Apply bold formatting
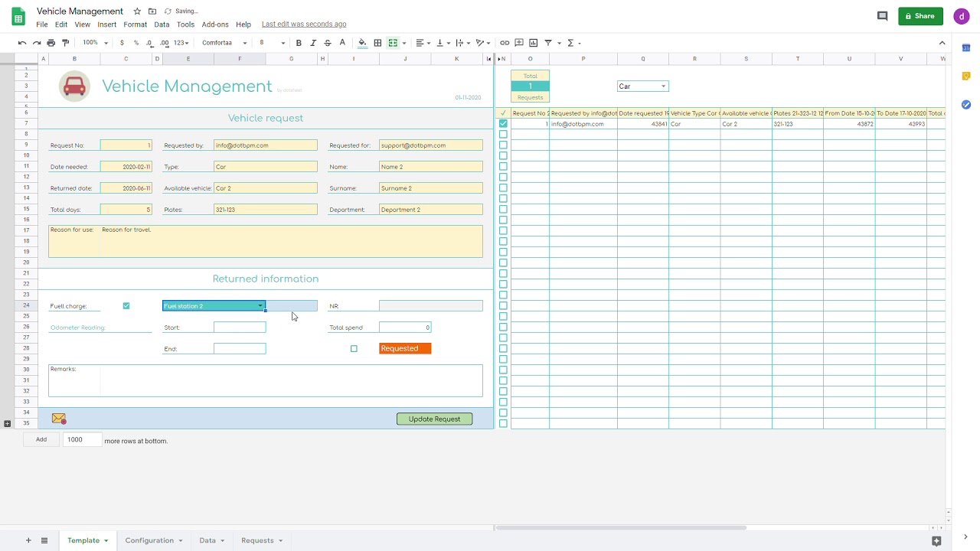This screenshot has height=551, width=980. point(299,43)
